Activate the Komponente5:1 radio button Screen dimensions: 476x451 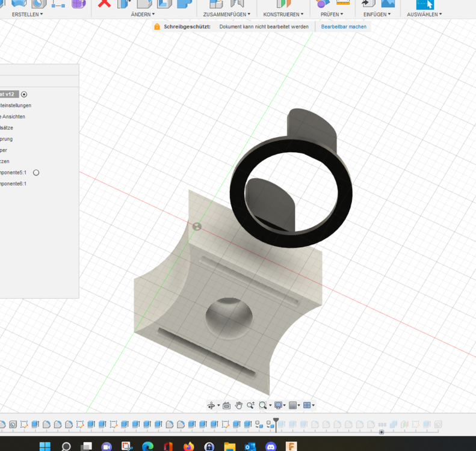click(36, 173)
